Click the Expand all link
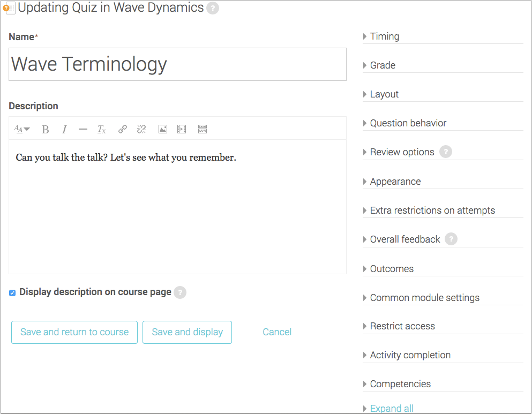Viewport: 532px width, 414px height. click(392, 408)
